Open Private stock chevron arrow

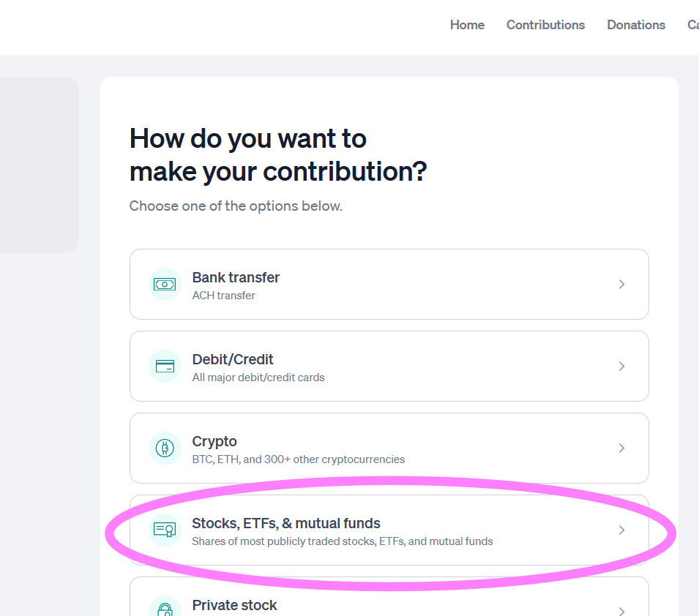621,611
